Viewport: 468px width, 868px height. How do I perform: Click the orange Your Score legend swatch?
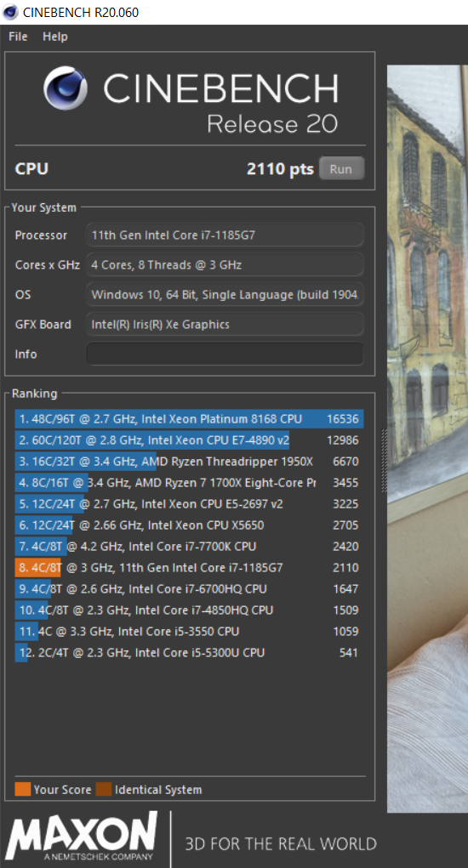(x=23, y=790)
